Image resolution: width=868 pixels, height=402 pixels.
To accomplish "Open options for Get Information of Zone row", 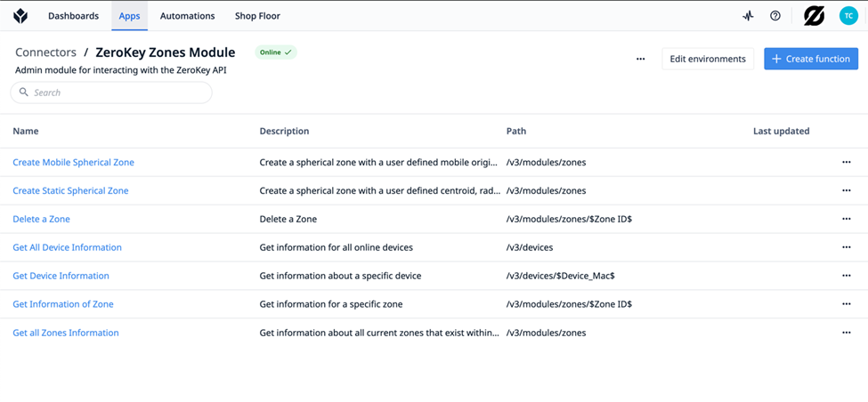I will tap(846, 303).
